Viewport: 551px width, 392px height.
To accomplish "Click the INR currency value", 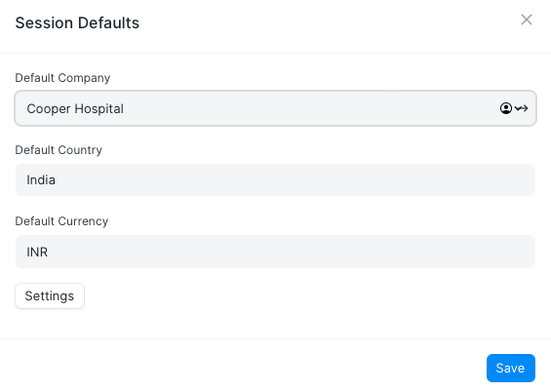I will [x=37, y=252].
